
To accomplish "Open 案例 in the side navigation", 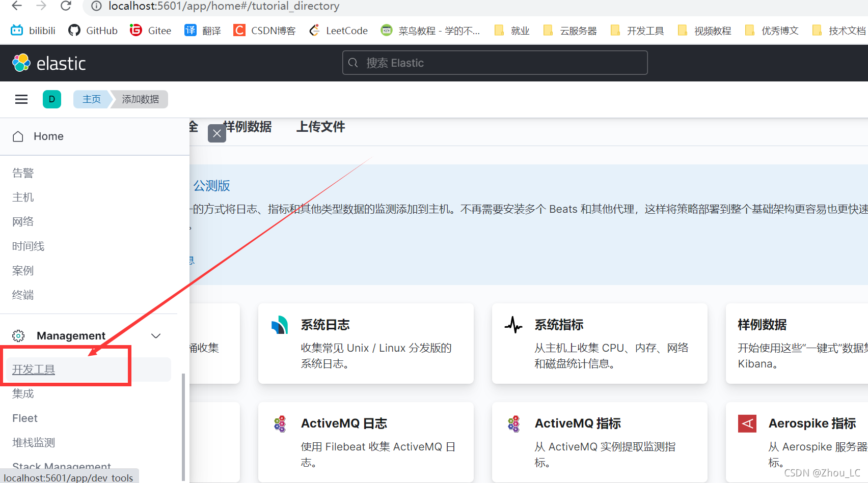I will pos(23,271).
